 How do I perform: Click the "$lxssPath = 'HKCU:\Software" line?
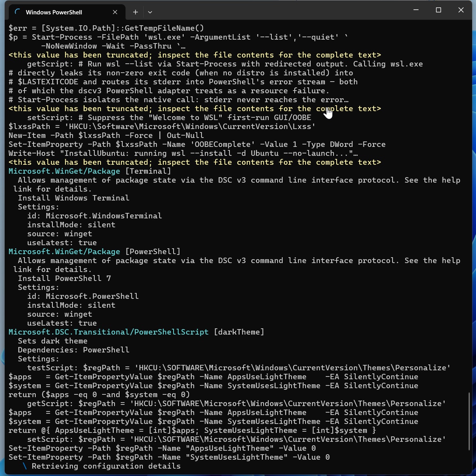pos(162,126)
